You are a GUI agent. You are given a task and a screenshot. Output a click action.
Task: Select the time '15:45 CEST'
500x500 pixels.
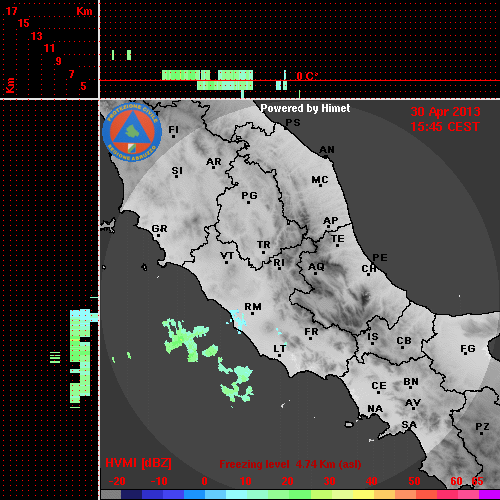click(x=445, y=127)
